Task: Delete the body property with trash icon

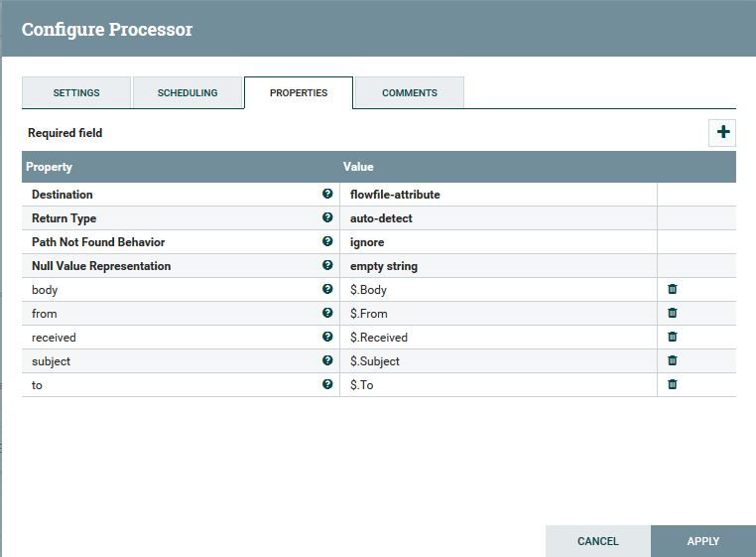Action: point(672,289)
